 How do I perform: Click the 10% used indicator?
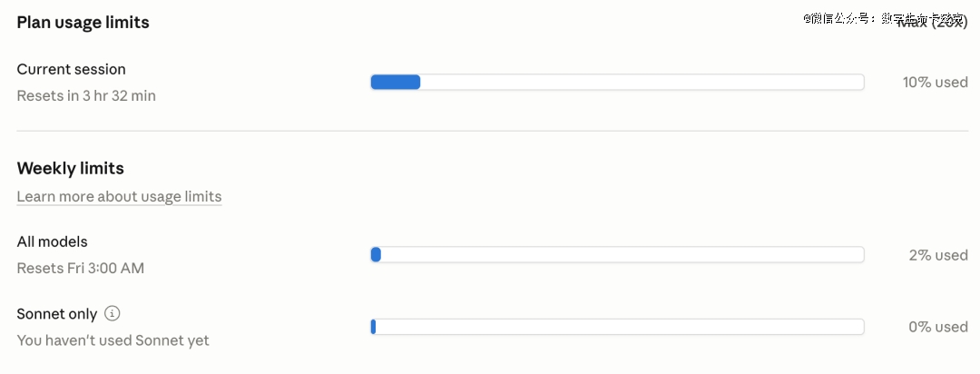pyautogui.click(x=935, y=83)
